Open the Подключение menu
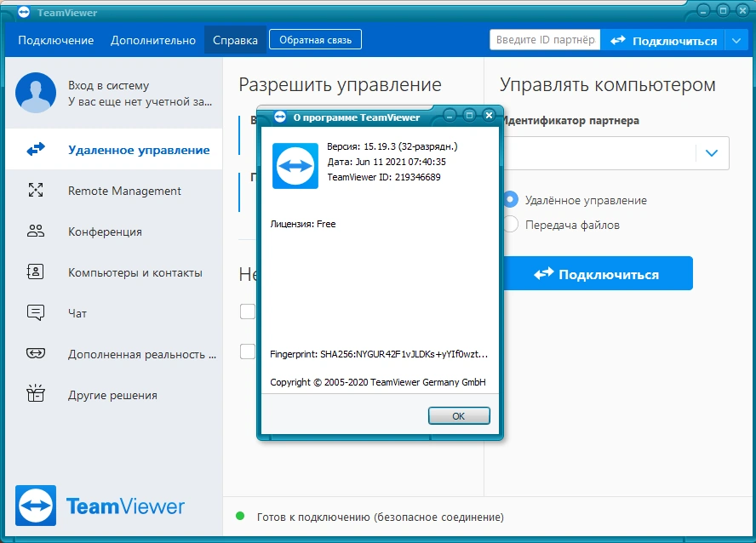This screenshot has width=756, height=543. point(56,41)
